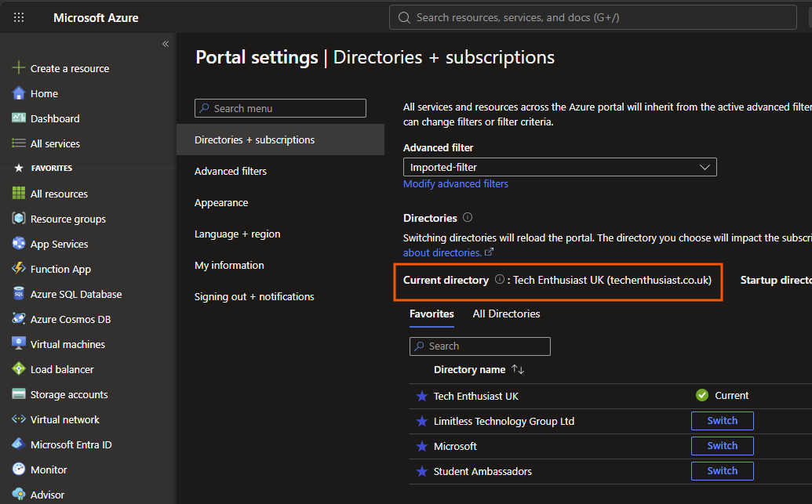The image size is (812, 504).
Task: Open the Storage accounts icon
Action: coord(19,394)
